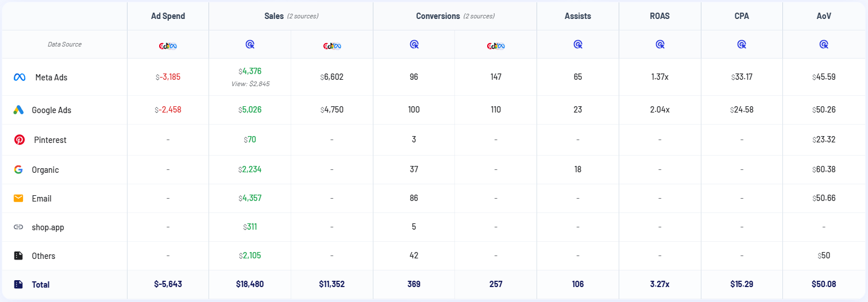The width and height of the screenshot is (868, 302).
Task: Click the Assists data source icon
Action: pyautogui.click(x=578, y=44)
